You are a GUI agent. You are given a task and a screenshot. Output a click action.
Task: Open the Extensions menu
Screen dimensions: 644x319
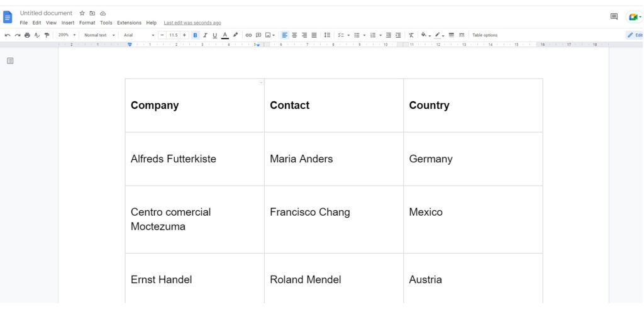129,23
